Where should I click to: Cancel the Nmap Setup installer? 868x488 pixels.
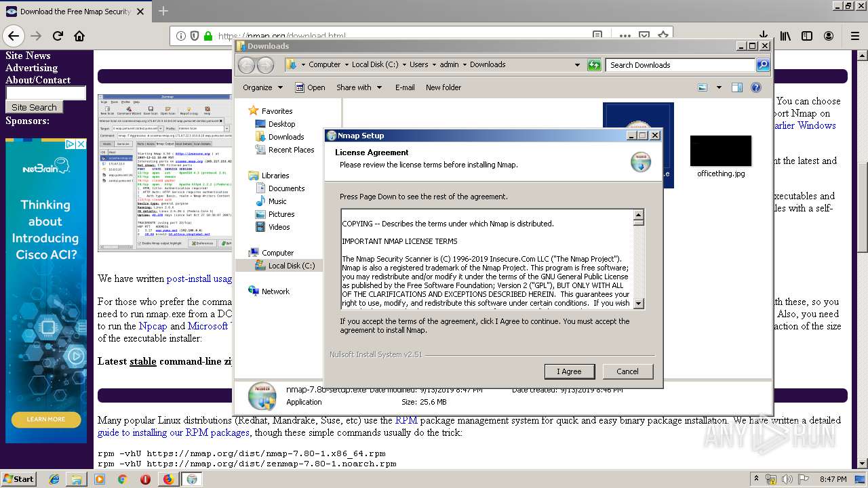pyautogui.click(x=627, y=371)
